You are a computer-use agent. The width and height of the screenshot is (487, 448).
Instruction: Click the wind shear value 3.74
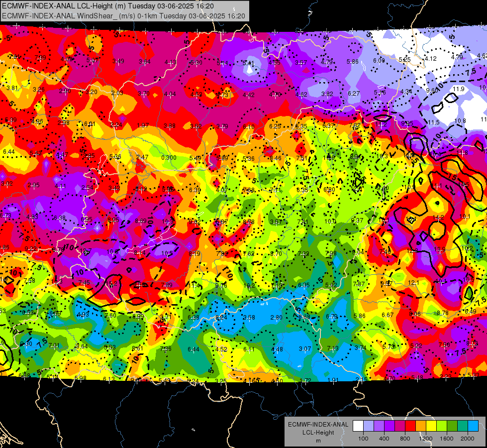360,348
